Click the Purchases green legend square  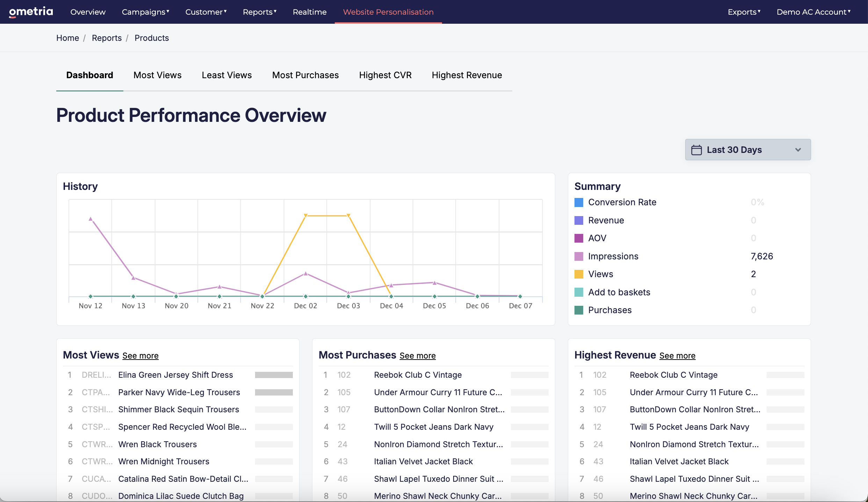pyautogui.click(x=579, y=310)
